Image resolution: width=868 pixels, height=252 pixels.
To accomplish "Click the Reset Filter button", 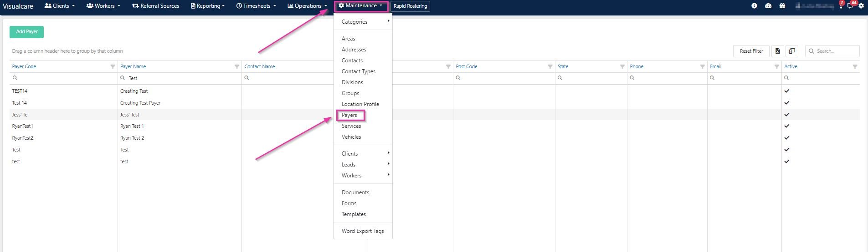I will click(751, 51).
